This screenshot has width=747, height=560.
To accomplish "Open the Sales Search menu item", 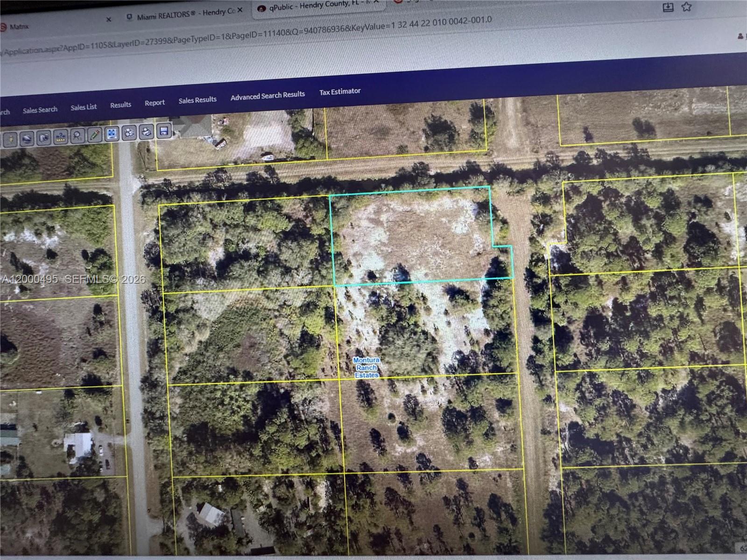I will click(x=40, y=110).
